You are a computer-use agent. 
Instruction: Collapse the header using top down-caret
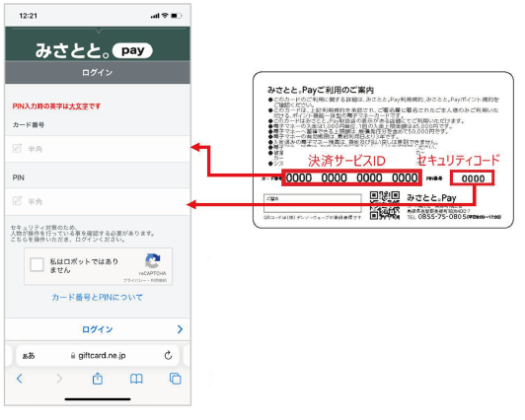(x=98, y=32)
